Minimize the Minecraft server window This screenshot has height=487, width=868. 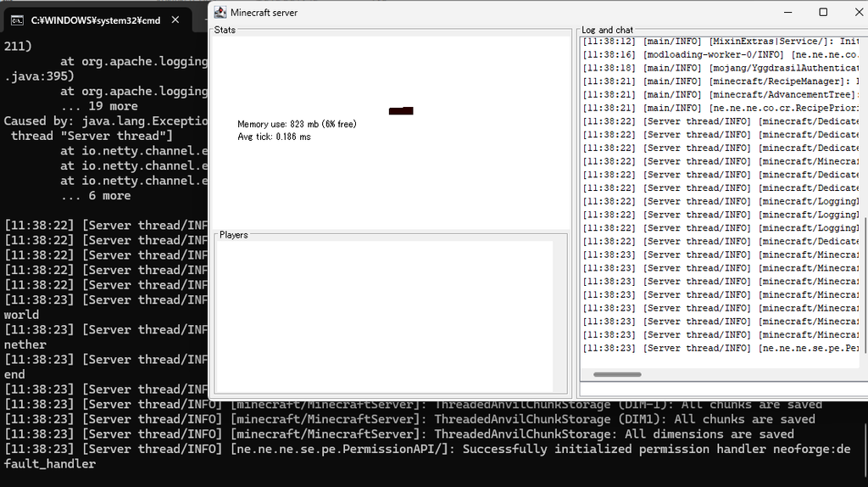click(x=788, y=12)
